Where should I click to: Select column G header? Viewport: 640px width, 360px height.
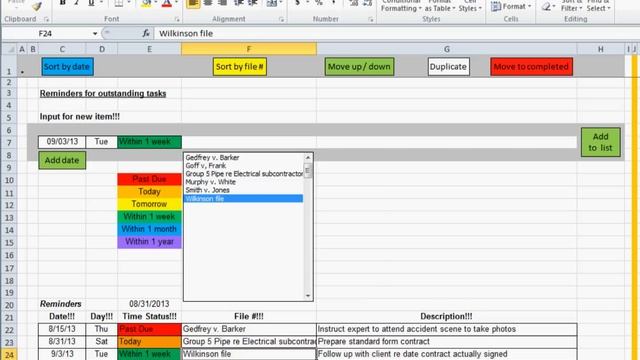pyautogui.click(x=447, y=49)
